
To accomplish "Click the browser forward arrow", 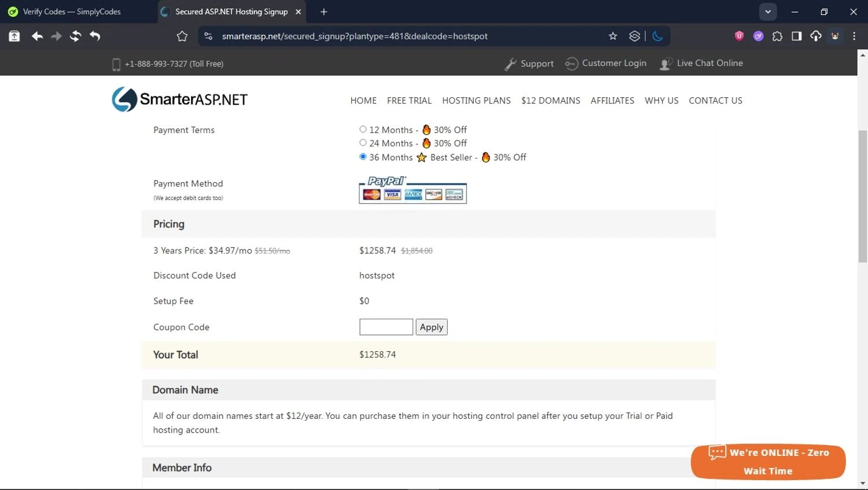I will (56, 36).
